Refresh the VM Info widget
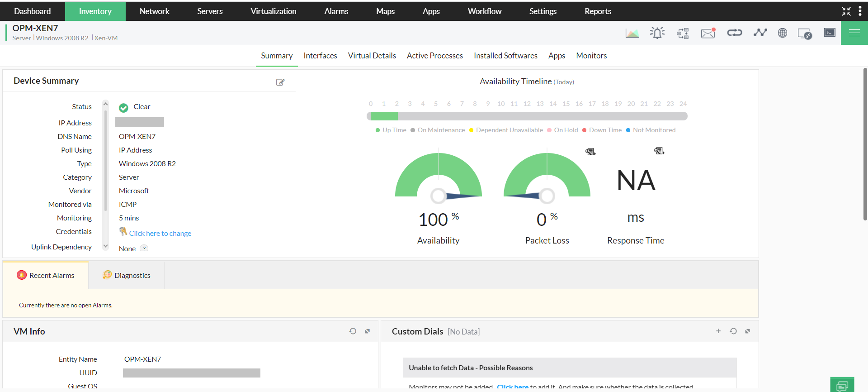This screenshot has height=392, width=868. click(x=353, y=331)
